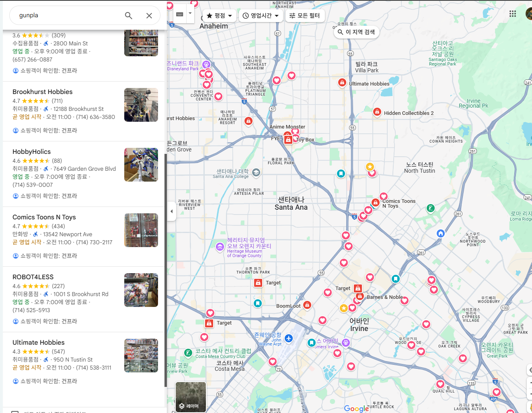Open the 레이어 layers thumbnail

coord(191,397)
